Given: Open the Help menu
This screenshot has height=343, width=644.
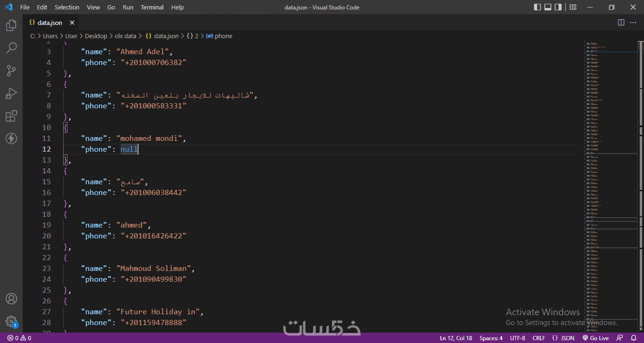Looking at the screenshot, I should tap(178, 7).
